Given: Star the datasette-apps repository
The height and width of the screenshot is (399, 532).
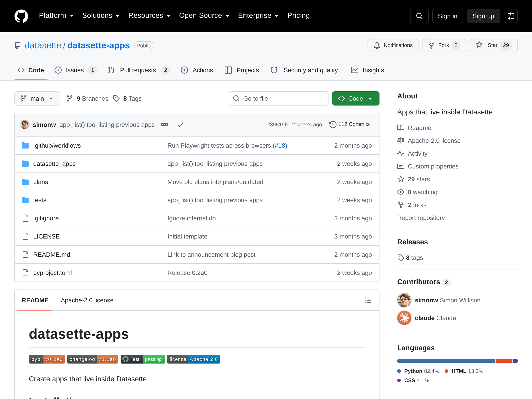Looking at the screenshot, I should click(493, 45).
